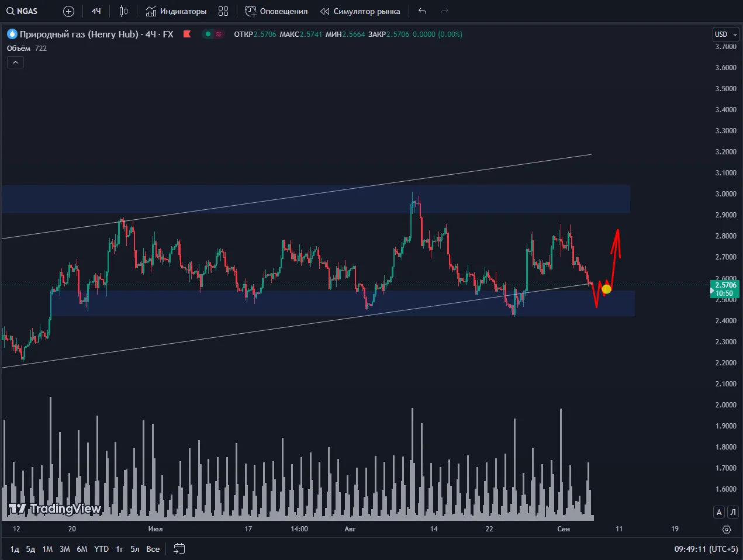Switch to the 3М range
Viewport: 743px width, 560px height.
click(x=65, y=549)
